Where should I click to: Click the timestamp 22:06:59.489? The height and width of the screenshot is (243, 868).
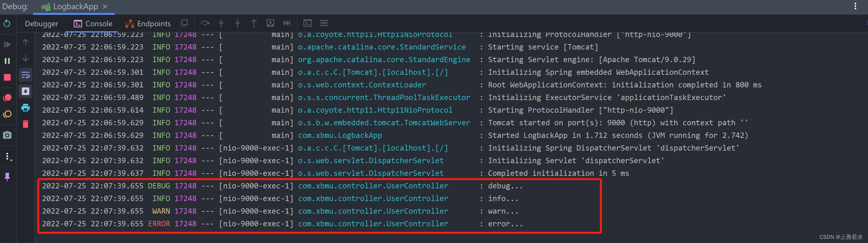click(117, 98)
